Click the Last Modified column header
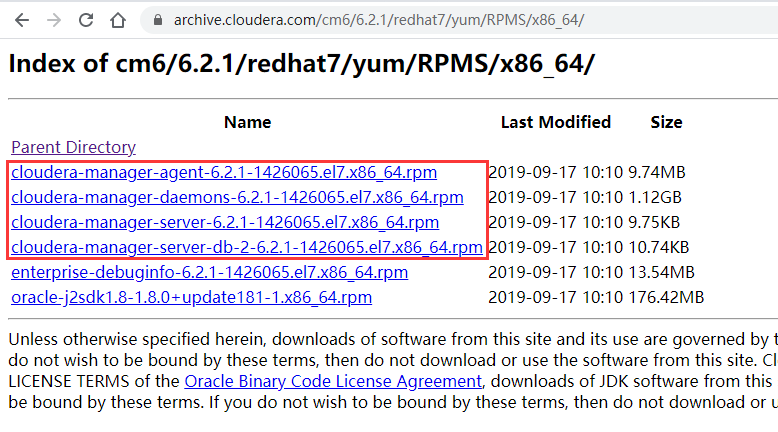Viewport: 778px width, 432px height. click(x=556, y=122)
